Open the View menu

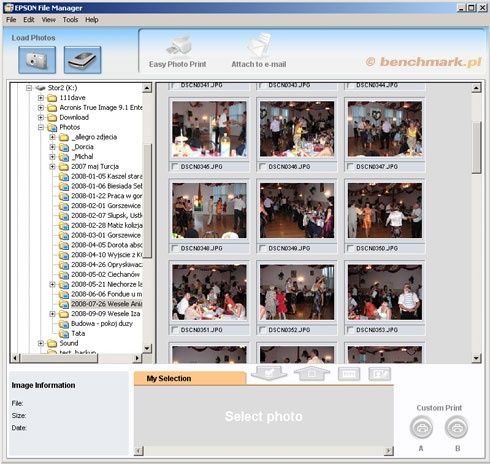coord(49,20)
